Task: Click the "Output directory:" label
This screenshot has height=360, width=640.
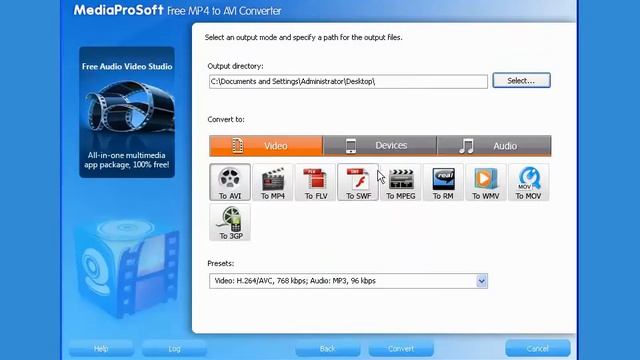Action: (x=236, y=66)
